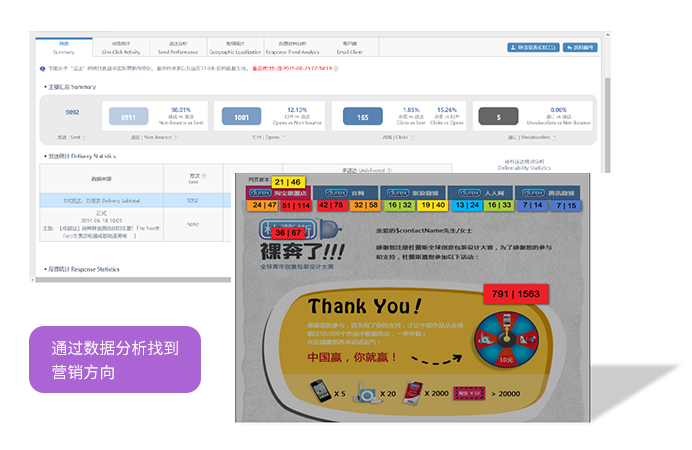Click the fifth Durex navigation tab in the email
The height and width of the screenshot is (450, 692).
(548, 193)
